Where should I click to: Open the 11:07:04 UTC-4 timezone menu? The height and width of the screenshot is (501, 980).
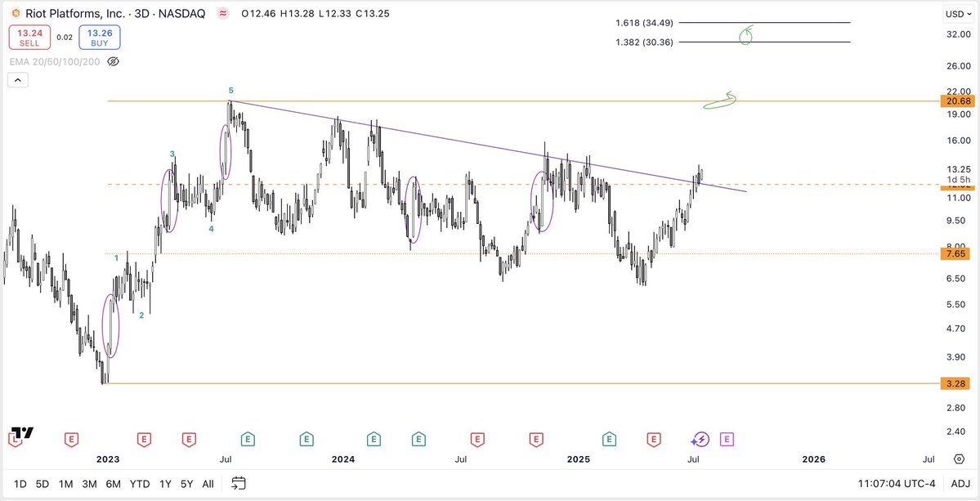click(897, 484)
